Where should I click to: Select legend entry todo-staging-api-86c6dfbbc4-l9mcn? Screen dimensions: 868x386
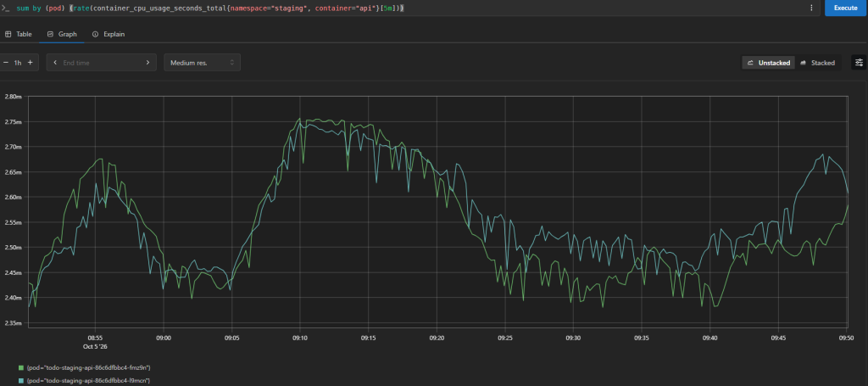coord(88,380)
